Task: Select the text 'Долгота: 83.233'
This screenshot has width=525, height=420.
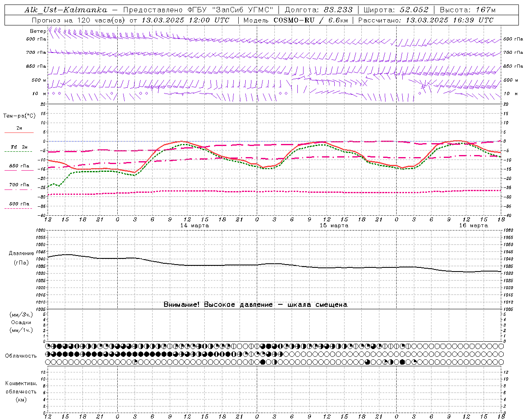Action: (318, 10)
